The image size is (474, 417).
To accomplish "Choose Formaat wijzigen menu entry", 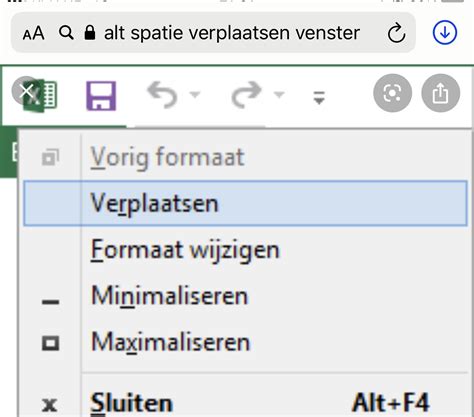I will (x=245, y=250).
